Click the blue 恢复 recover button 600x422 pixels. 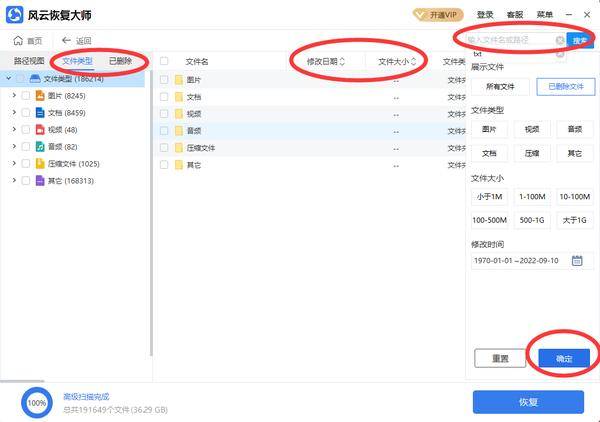click(527, 401)
